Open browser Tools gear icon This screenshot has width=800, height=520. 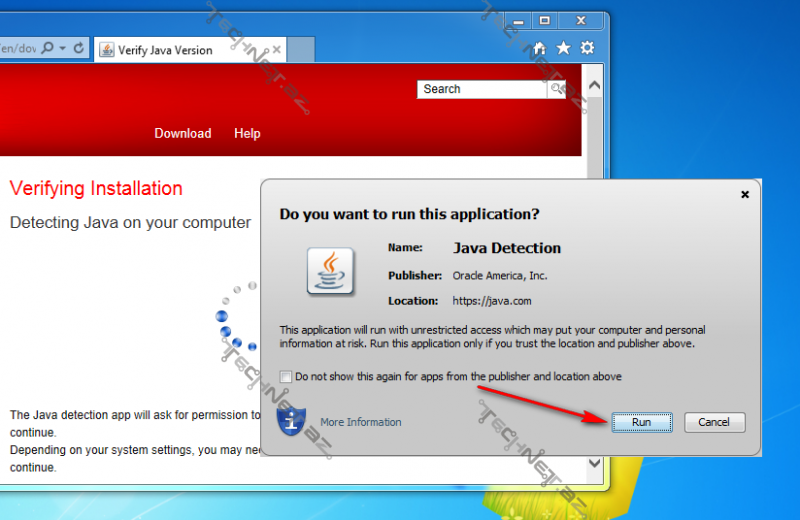(587, 48)
